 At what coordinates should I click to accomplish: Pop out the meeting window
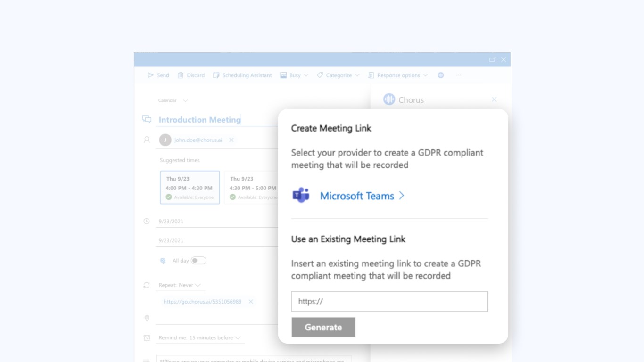492,59
